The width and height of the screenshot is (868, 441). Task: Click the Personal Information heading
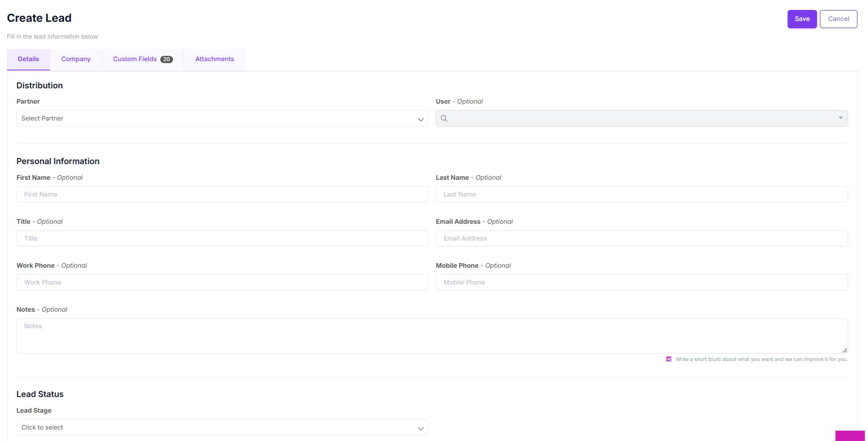coord(58,161)
